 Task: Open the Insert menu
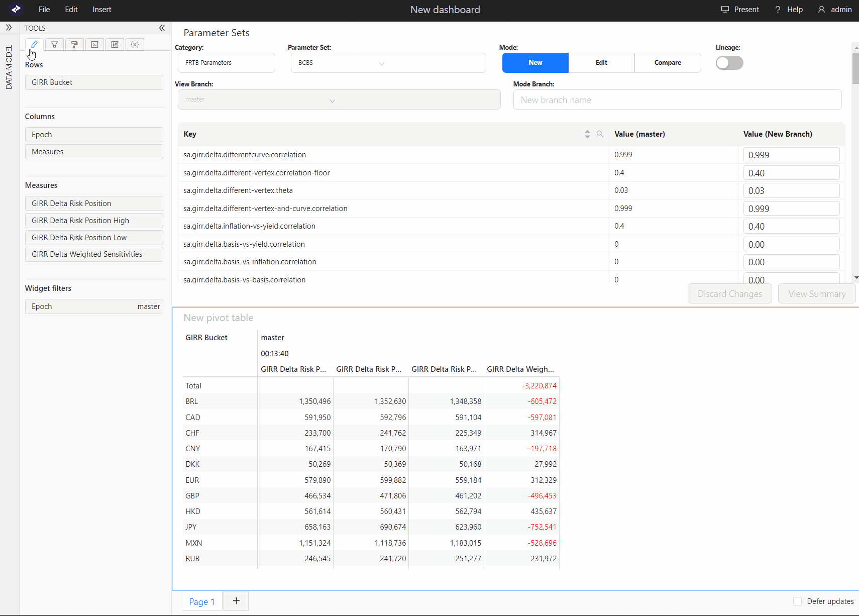pos(102,10)
